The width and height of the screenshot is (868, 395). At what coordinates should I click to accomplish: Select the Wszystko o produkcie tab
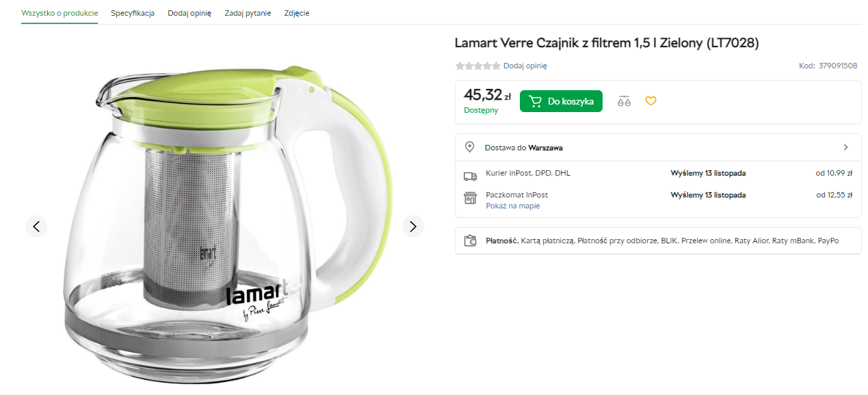[x=60, y=13]
